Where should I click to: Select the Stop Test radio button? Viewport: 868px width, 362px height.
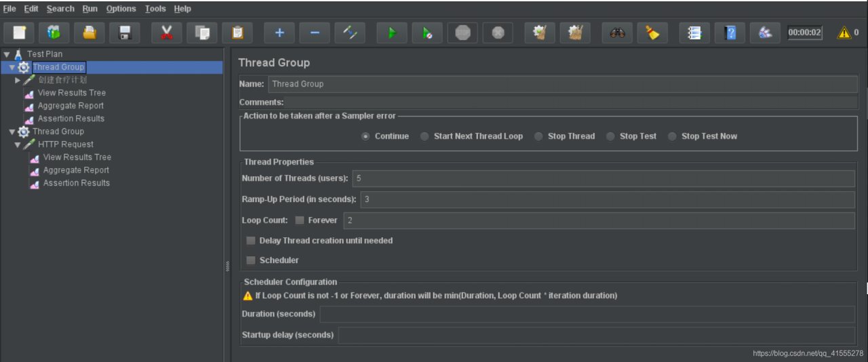pos(610,136)
